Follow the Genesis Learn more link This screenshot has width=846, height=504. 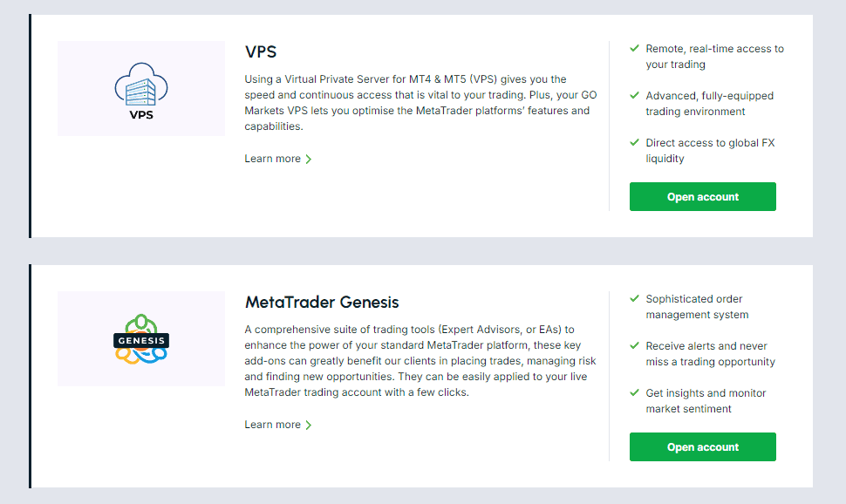[x=270, y=425]
